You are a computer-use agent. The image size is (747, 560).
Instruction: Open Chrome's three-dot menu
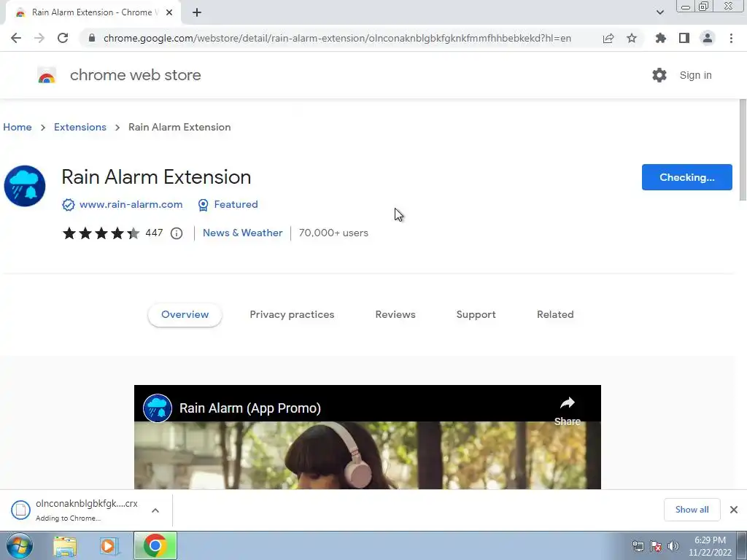click(731, 38)
